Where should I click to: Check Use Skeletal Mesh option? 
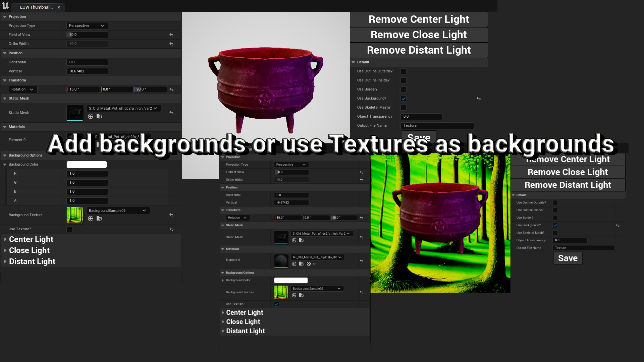click(x=404, y=108)
